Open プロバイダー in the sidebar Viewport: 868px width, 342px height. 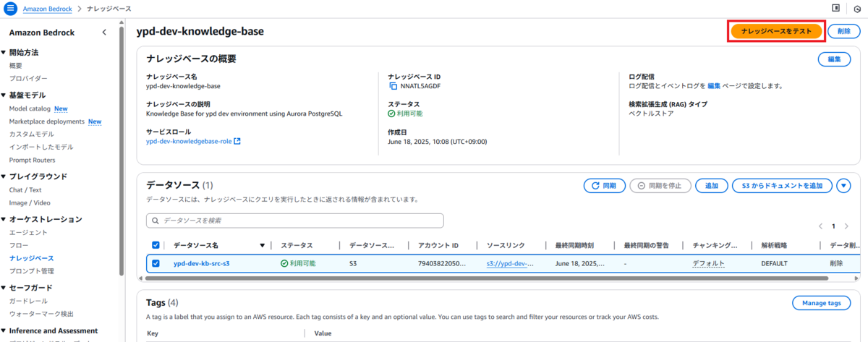coord(28,78)
